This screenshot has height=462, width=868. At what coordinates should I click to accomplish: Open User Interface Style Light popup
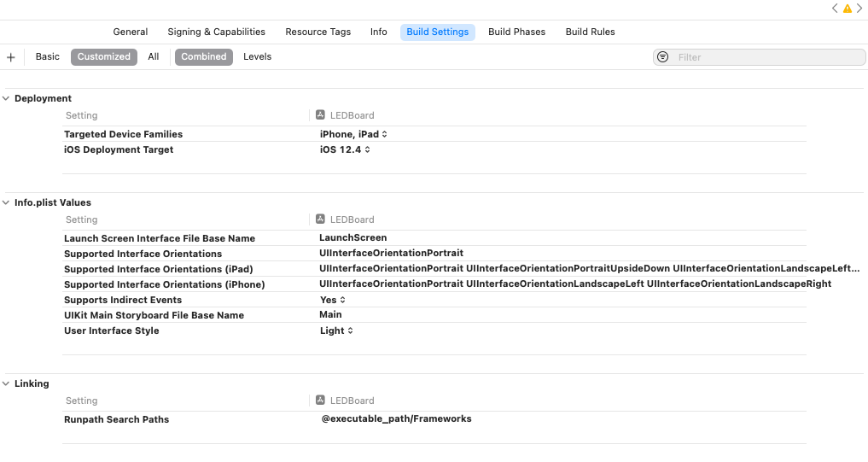pos(336,330)
